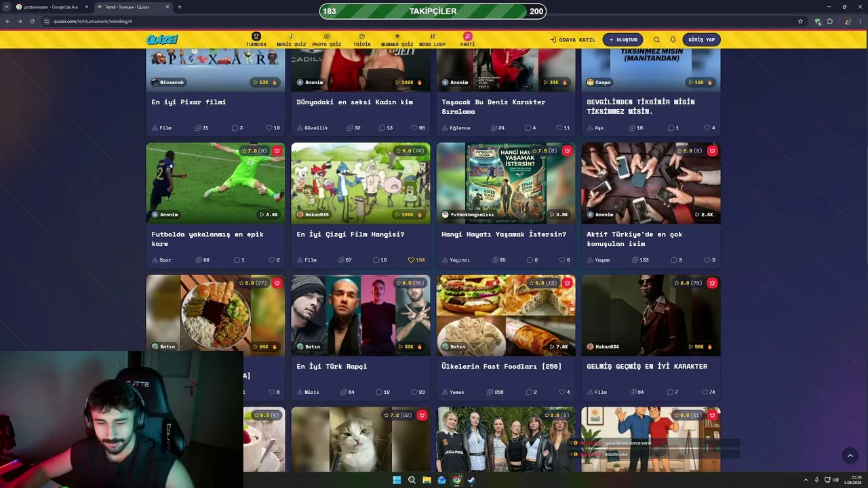The height and width of the screenshot is (488, 868).
Task: Open site search magnifier icon
Action: point(656,40)
